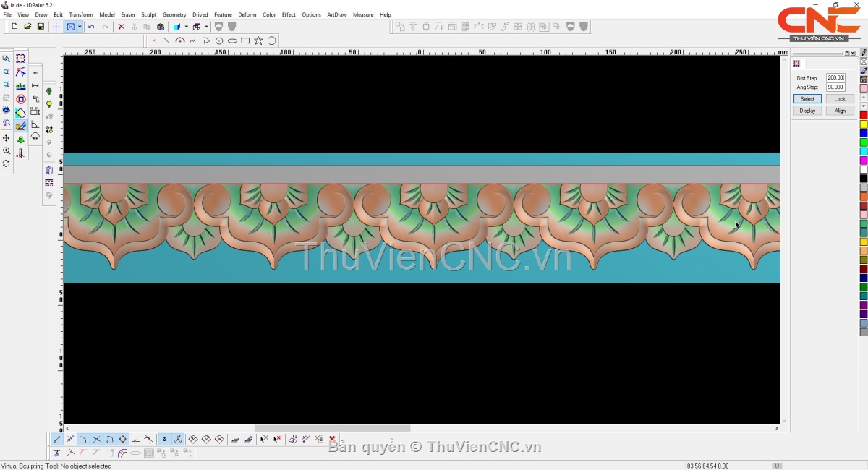Select the straight Line drawing tool

click(166, 40)
